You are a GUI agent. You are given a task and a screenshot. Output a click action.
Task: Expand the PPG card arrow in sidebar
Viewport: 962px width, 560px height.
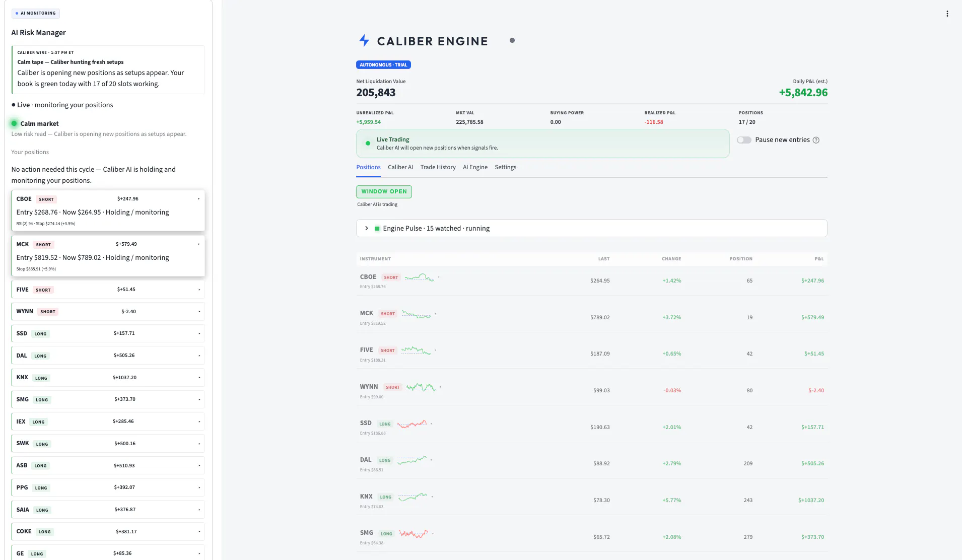click(x=199, y=487)
